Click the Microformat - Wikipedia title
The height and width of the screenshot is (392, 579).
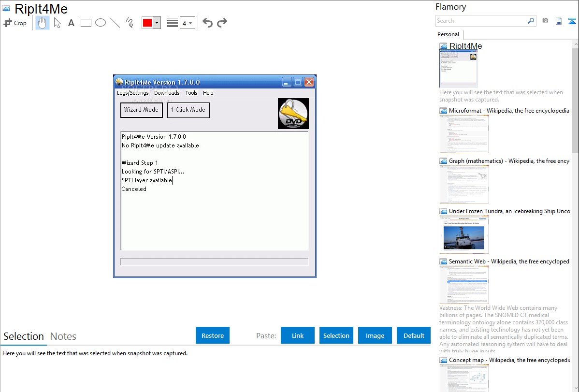509,111
